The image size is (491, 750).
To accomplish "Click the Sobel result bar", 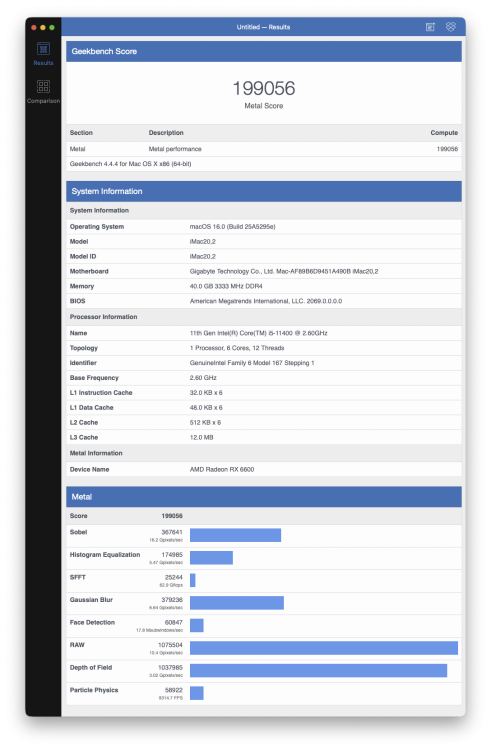I will pyautogui.click(x=235, y=535).
